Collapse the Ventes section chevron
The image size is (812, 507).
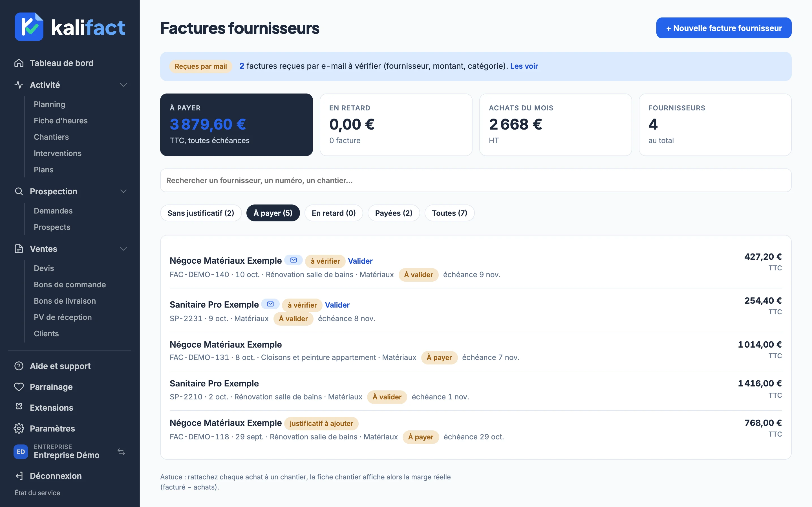(x=123, y=249)
